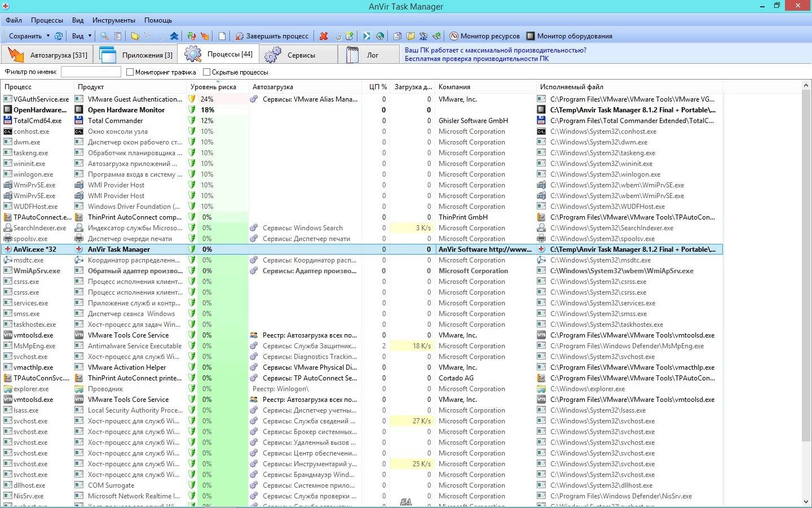The height and width of the screenshot is (508, 812).
Task: Sort by the Исполняемый файл column header
Action: (x=629, y=87)
